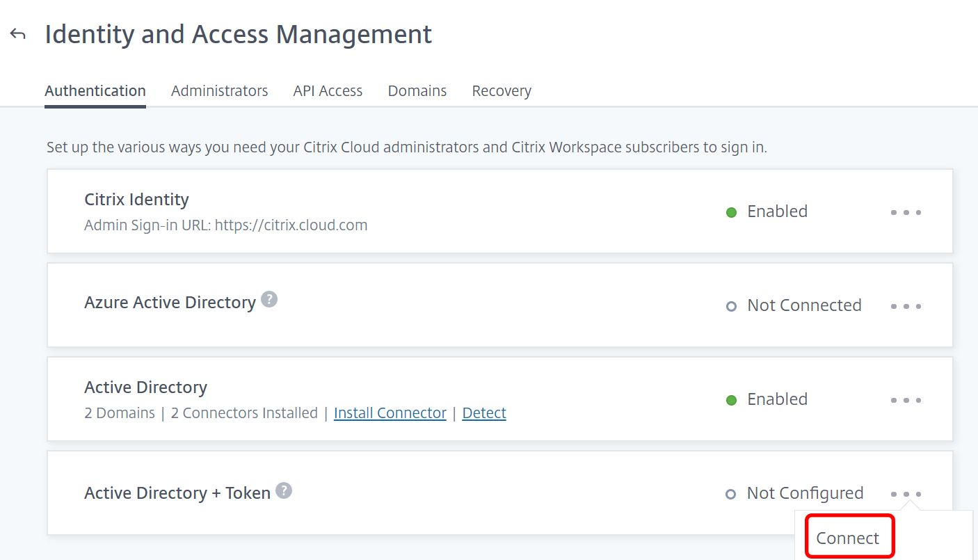Open the Active Directory row ellipsis menu
This screenshot has height=560, width=978.
pos(906,400)
